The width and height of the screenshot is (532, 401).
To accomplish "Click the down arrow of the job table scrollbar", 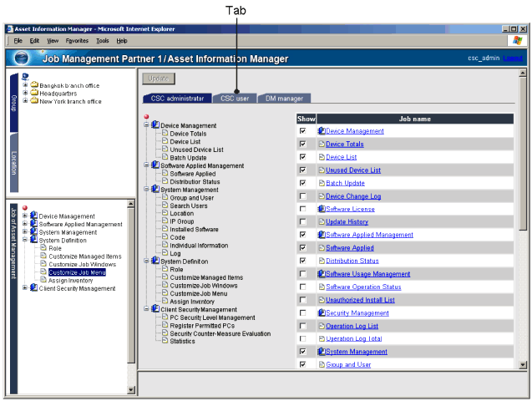I will pyautogui.click(x=524, y=364).
